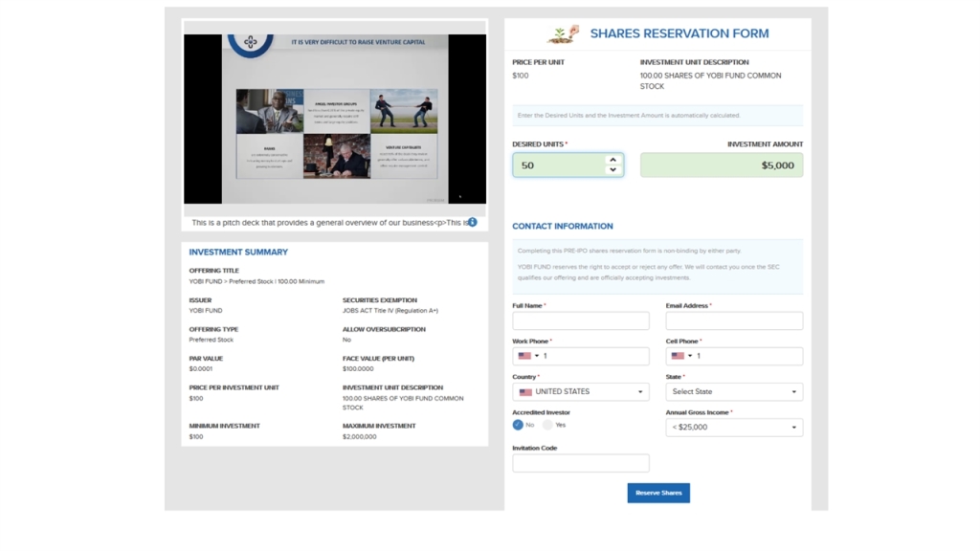
Task: Open the Annual Gross Income dropdown
Action: 734,428
